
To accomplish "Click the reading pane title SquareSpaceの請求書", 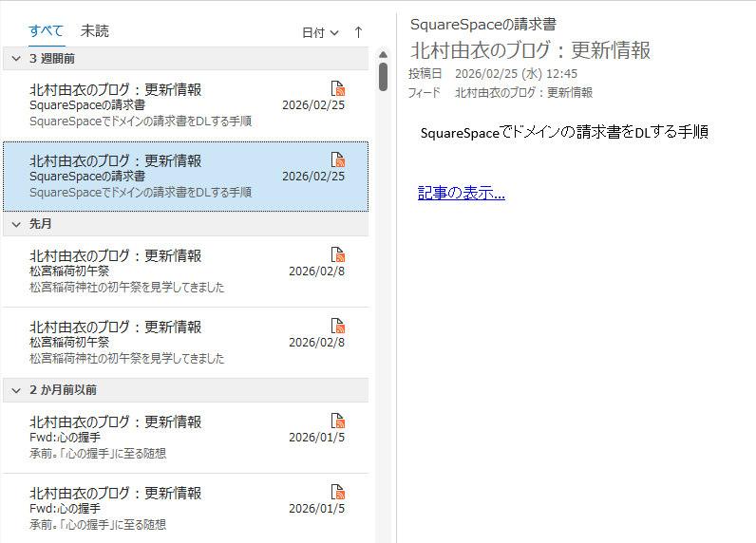I will pyautogui.click(x=483, y=25).
